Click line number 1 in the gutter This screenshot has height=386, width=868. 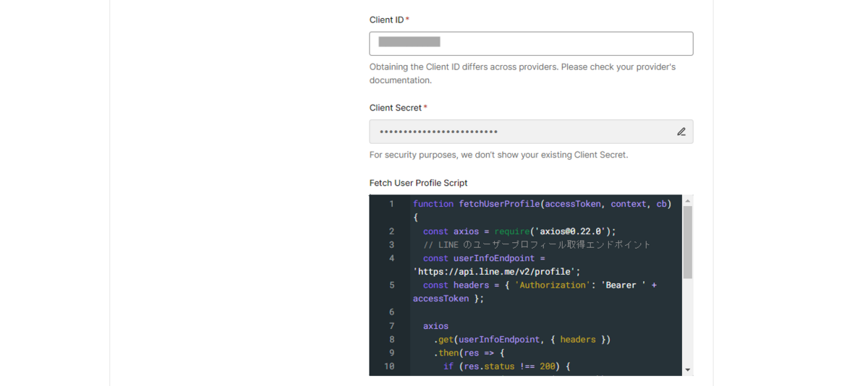(391, 204)
